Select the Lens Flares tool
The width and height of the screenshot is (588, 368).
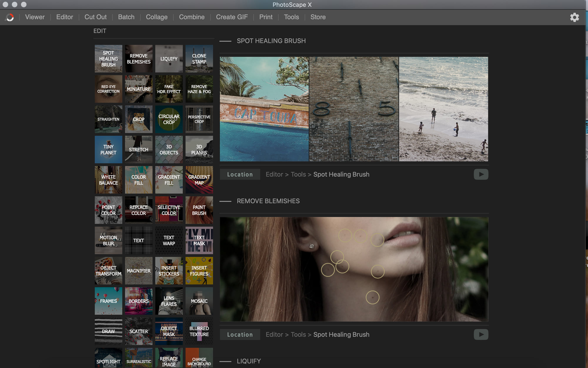pos(168,301)
